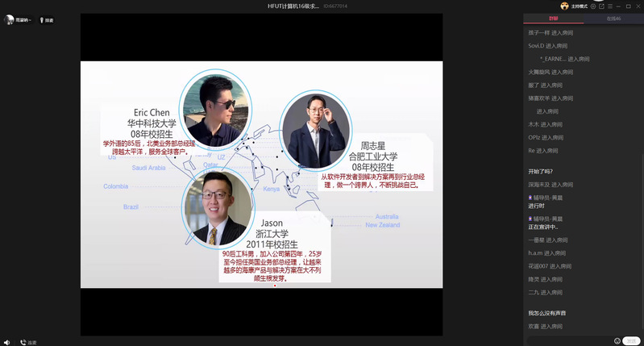Toggle the 排麦 microphone queue button

coord(45,19)
